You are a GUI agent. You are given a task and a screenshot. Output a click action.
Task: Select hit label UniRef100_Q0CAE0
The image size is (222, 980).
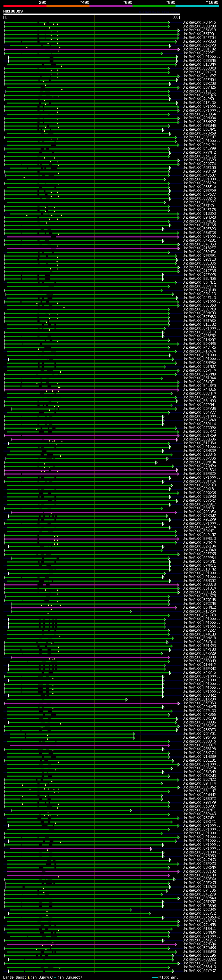199,512
